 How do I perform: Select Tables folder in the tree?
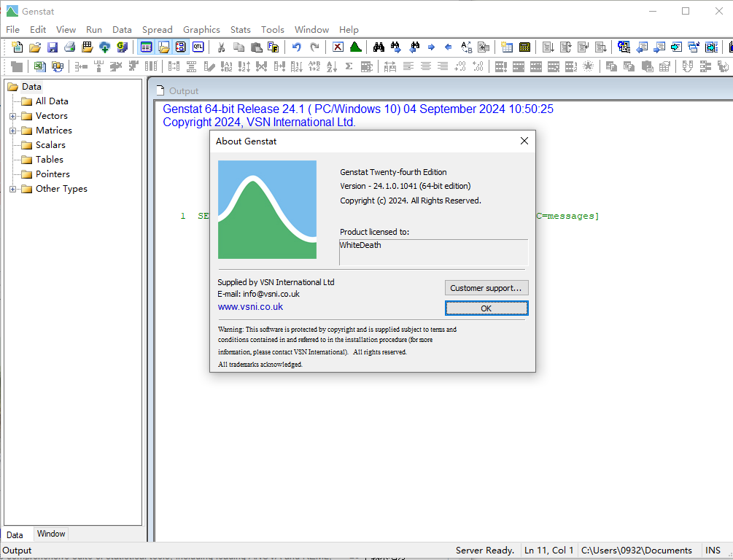point(49,160)
